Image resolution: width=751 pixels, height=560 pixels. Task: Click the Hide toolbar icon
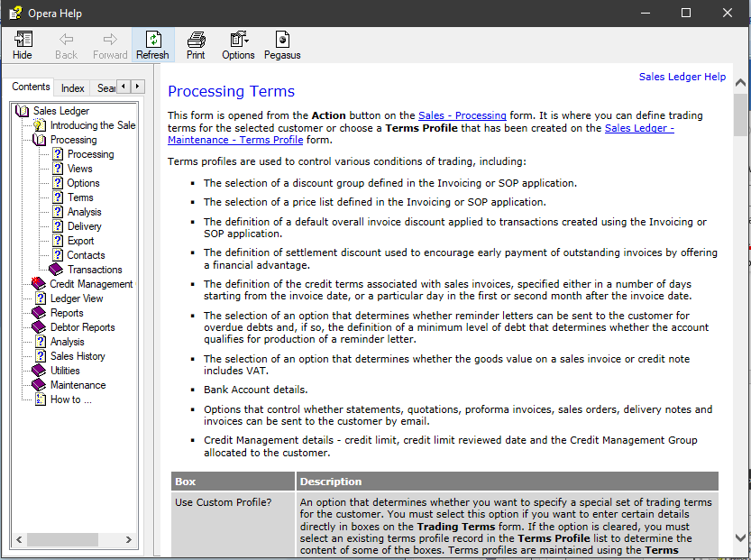[x=23, y=44]
